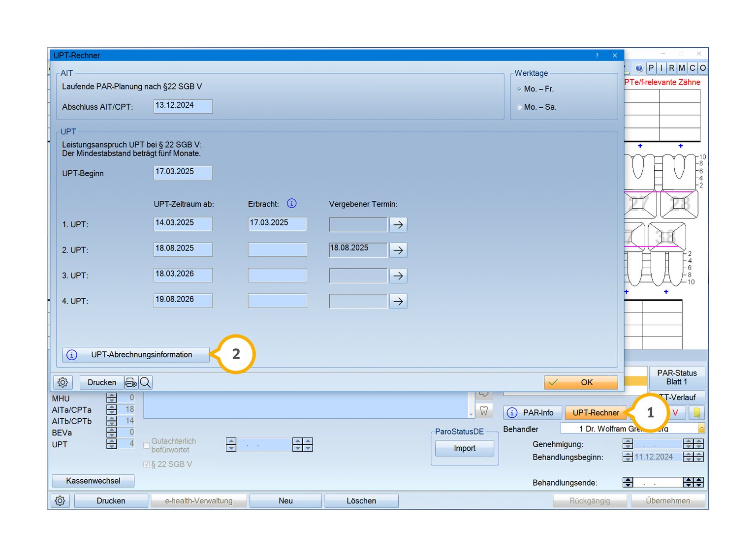
Task: Open PAR-Status Blatt 1
Action: tap(677, 377)
